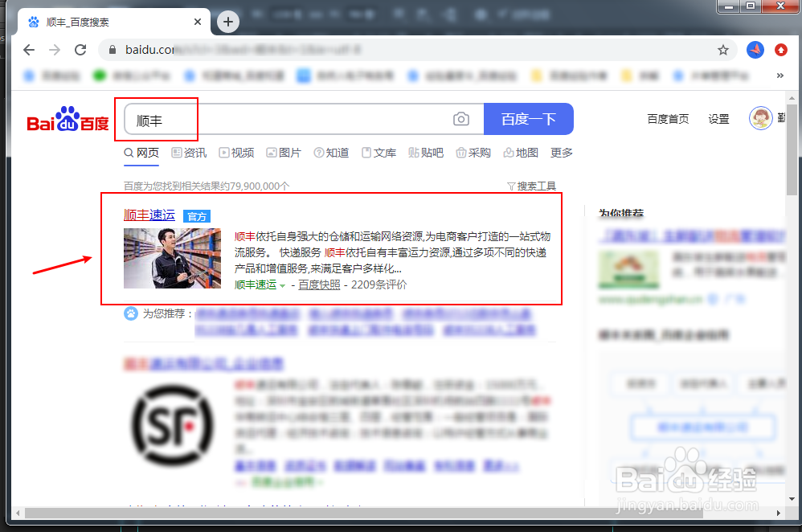Screen dimensions: 802x532
Task: Switch to the 地图 tab
Action: click(x=521, y=153)
